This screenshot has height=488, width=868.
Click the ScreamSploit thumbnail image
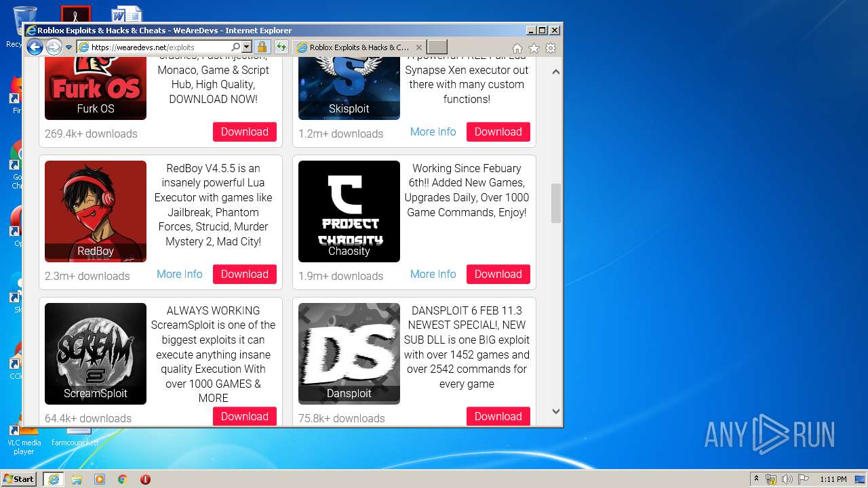(96, 354)
